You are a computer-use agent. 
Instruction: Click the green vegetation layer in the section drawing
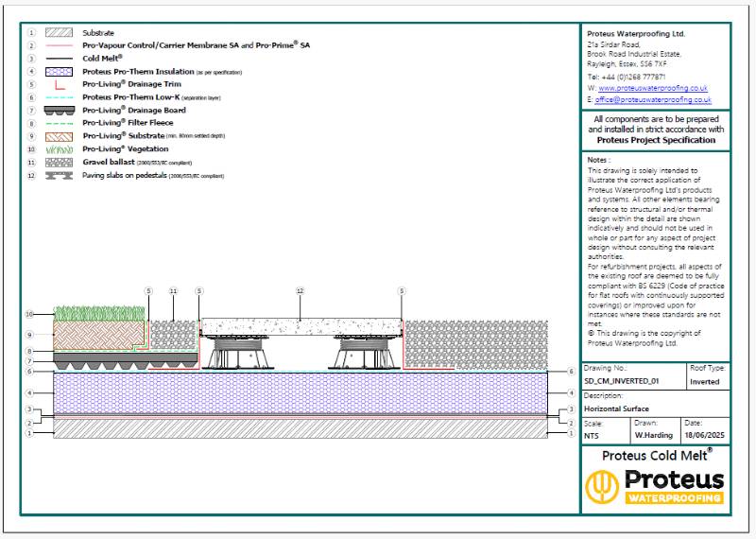tap(99, 313)
